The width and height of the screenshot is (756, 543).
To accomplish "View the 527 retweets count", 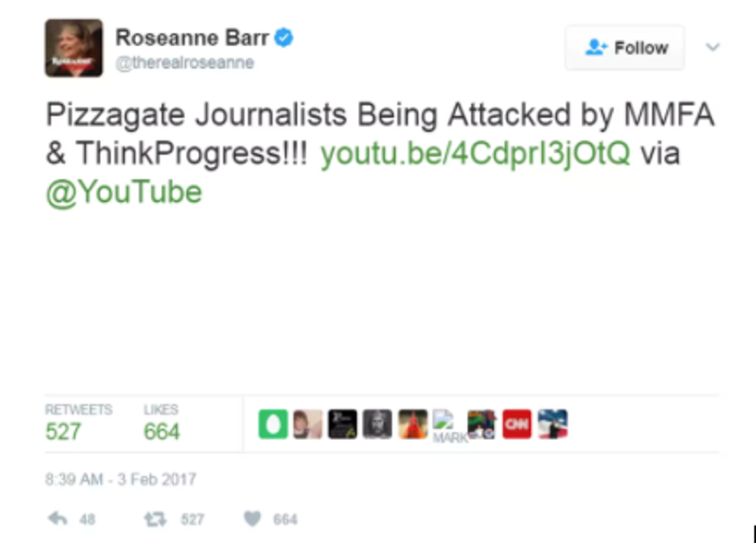I will (x=63, y=431).
